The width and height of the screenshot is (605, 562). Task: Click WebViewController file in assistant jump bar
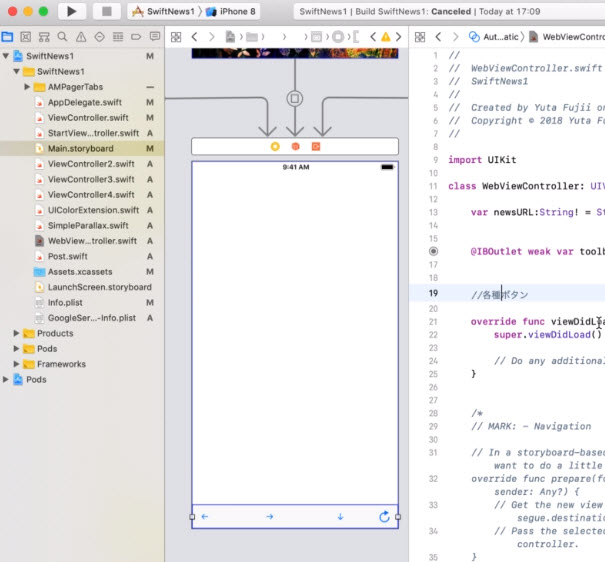click(567, 37)
